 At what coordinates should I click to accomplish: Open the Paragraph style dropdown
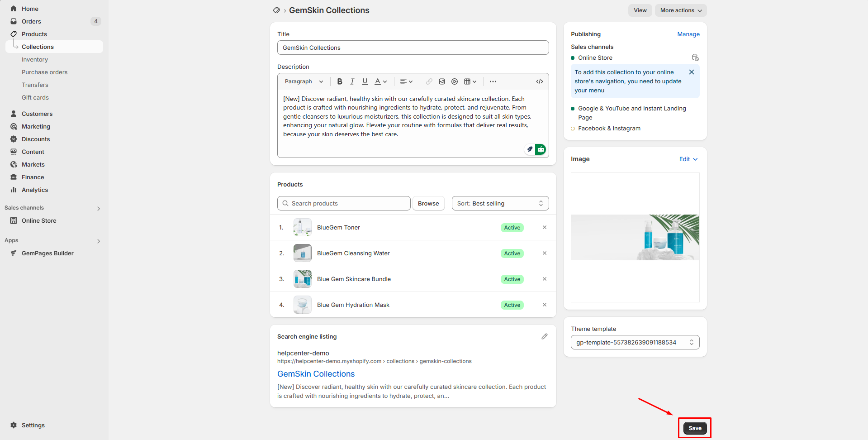(x=304, y=81)
